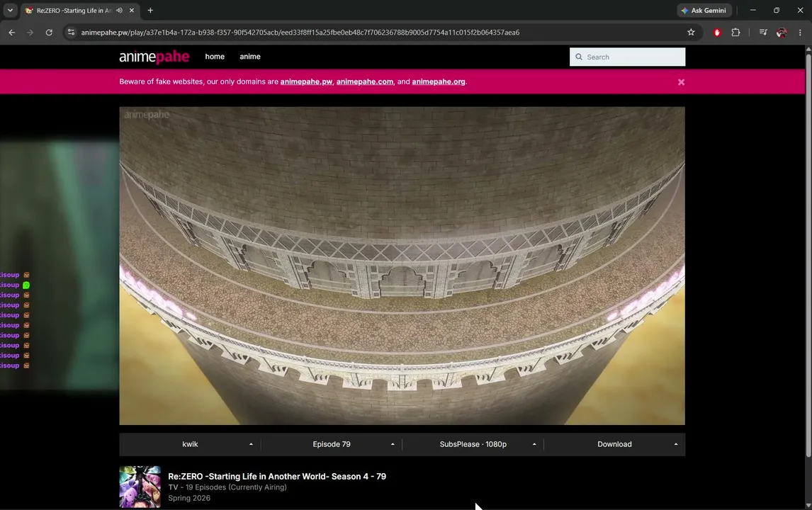Select the Re:ZERO tab title
Screen dimensions: 812x510
click(x=74, y=11)
